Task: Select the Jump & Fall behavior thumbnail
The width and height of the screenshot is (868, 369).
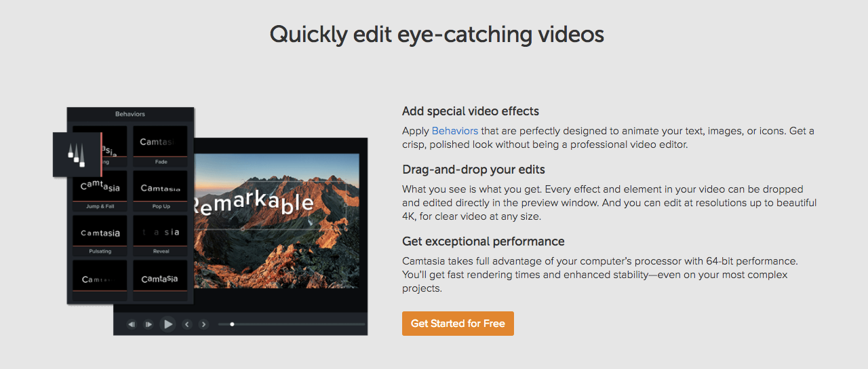Action: [99, 187]
